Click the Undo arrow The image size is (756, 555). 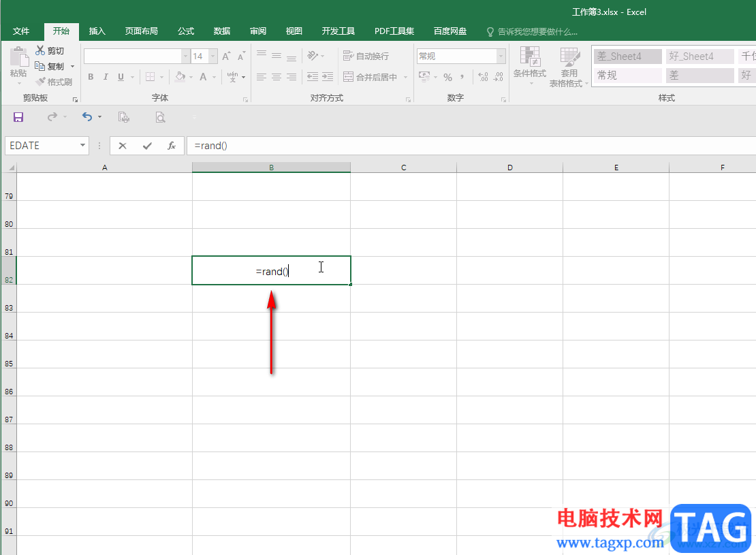coord(86,116)
